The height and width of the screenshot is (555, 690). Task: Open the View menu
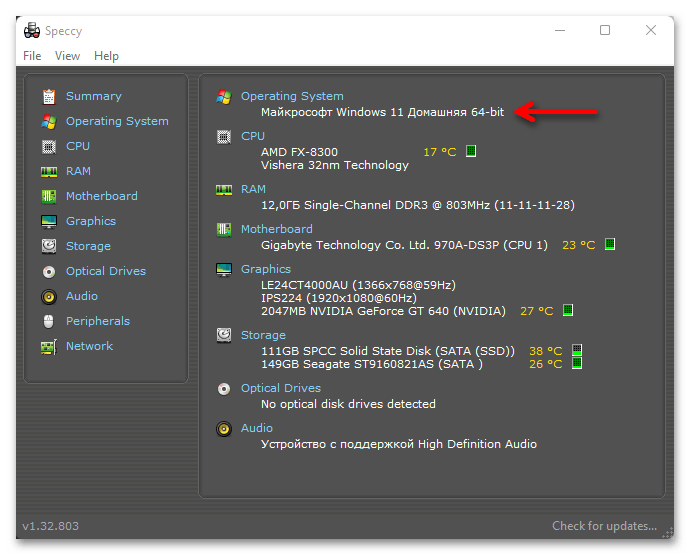tap(67, 56)
